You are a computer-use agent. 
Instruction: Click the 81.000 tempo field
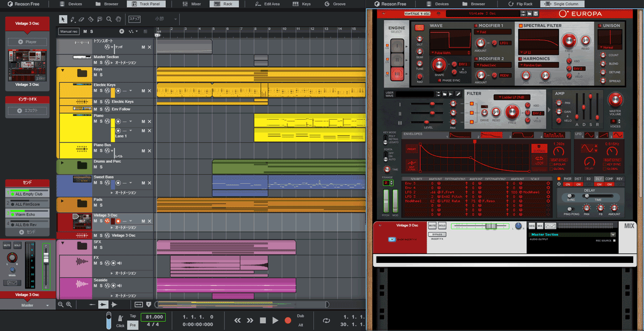pos(154,317)
